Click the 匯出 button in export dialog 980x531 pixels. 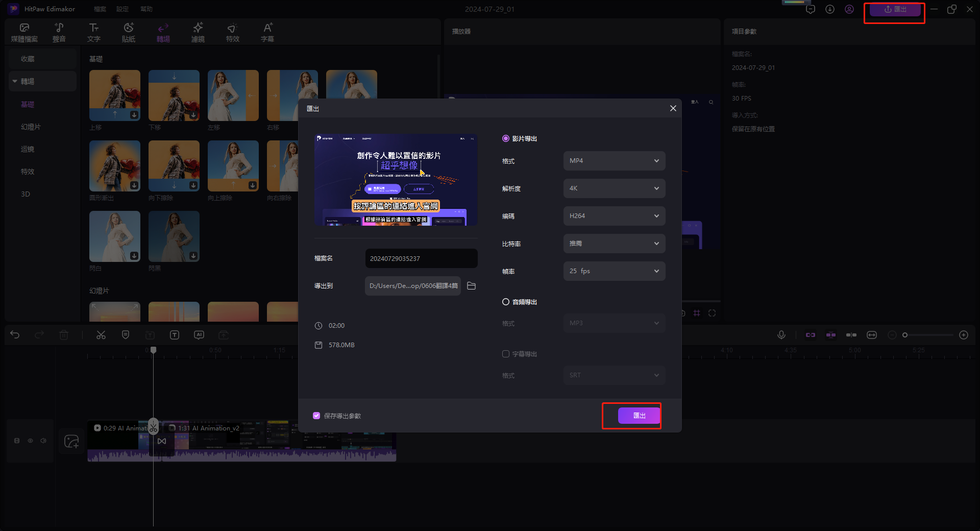(x=639, y=416)
